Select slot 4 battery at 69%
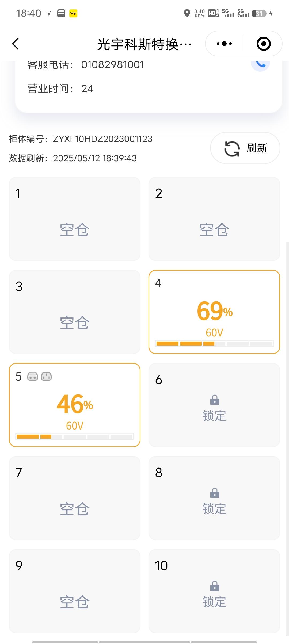This screenshot has height=644, width=289. tap(214, 312)
